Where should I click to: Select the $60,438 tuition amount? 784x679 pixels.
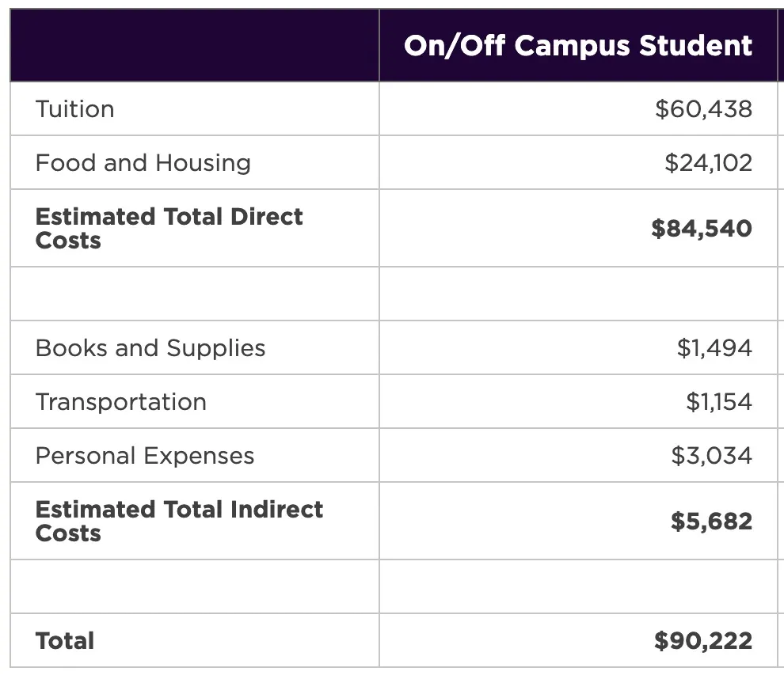pyautogui.click(x=703, y=109)
